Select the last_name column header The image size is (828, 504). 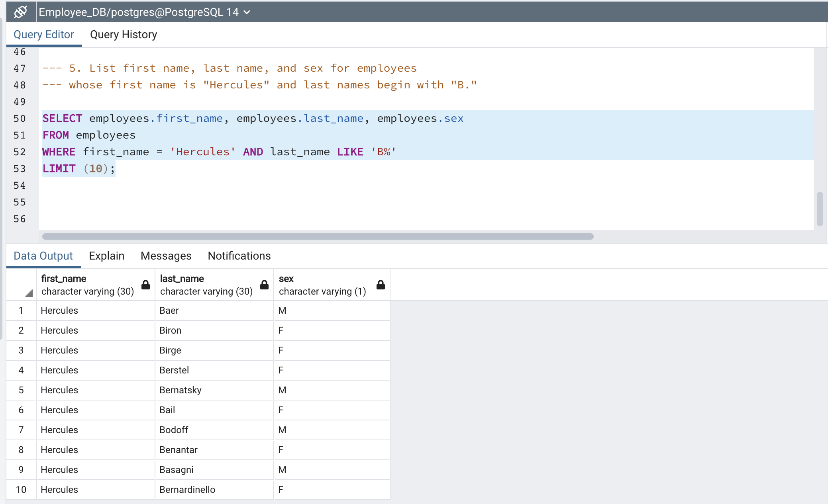[x=214, y=285]
